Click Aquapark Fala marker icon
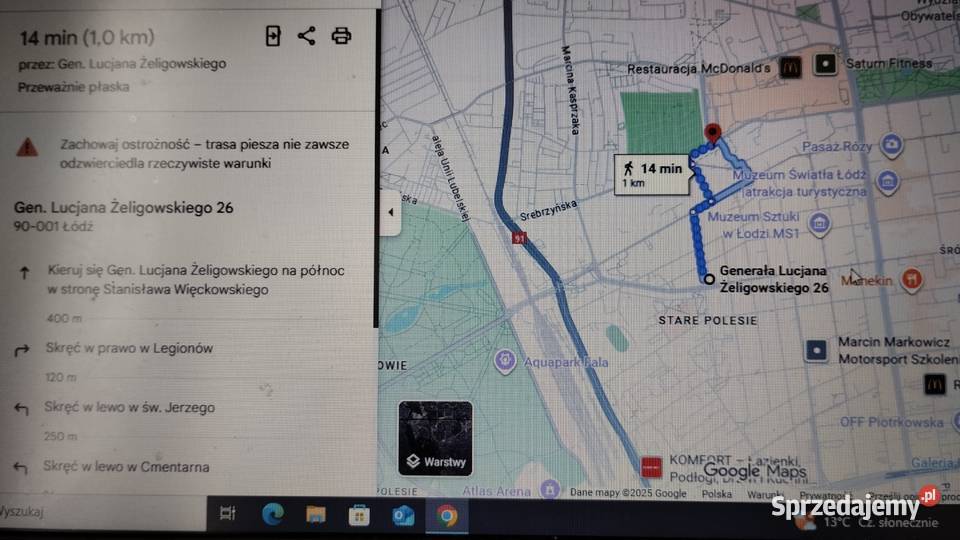The image size is (960, 540). [x=504, y=361]
